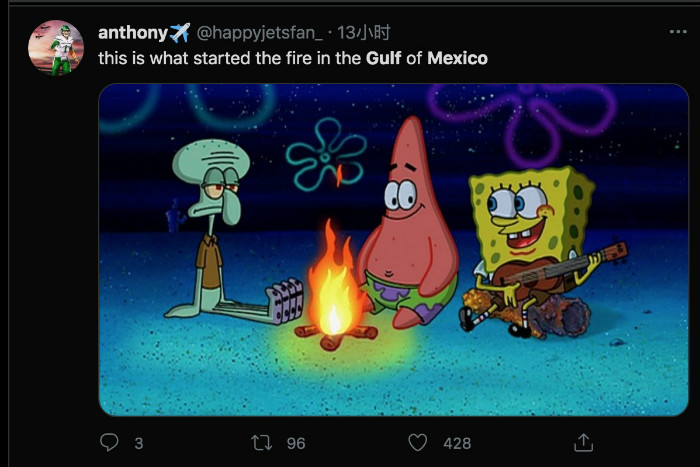Click the campfire flame in image
The image size is (700, 467).
point(334,279)
